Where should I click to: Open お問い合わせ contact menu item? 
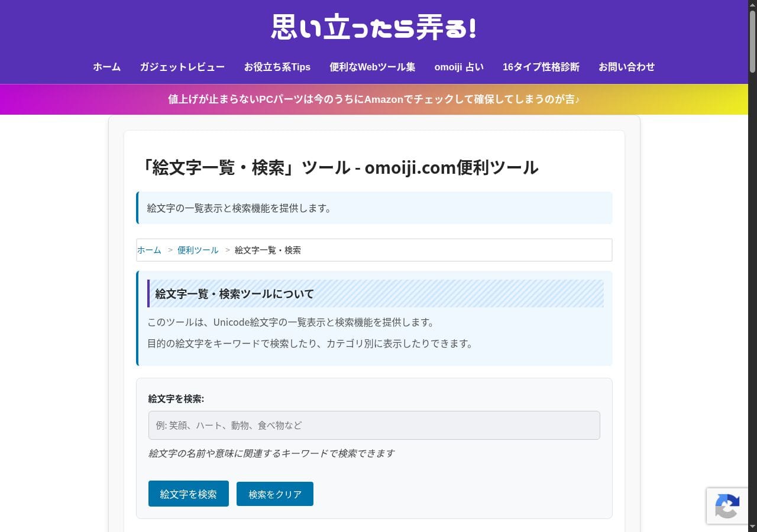[x=627, y=67]
